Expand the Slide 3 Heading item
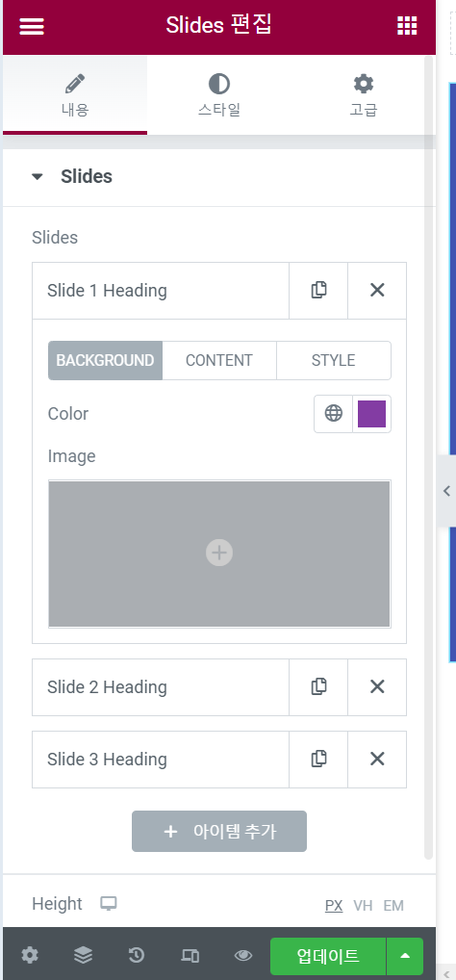This screenshot has height=980, width=456. [x=161, y=760]
